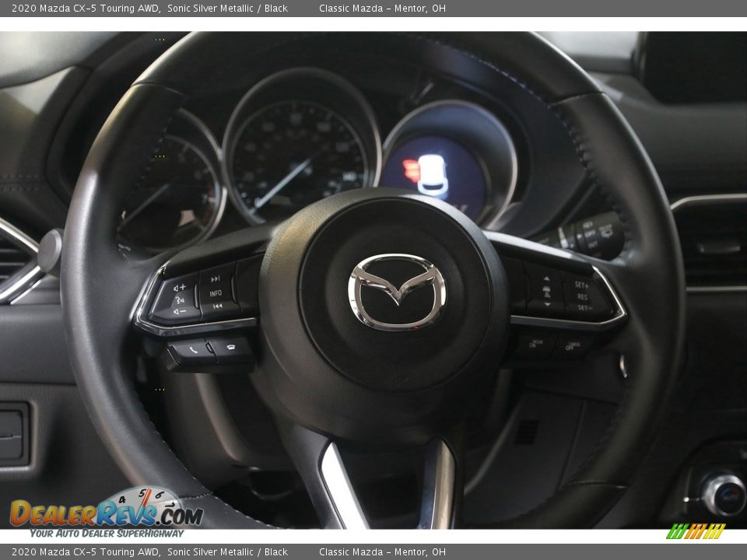Tap the volume down steering wheel button
The width and height of the screenshot is (747, 560).
tap(179, 313)
